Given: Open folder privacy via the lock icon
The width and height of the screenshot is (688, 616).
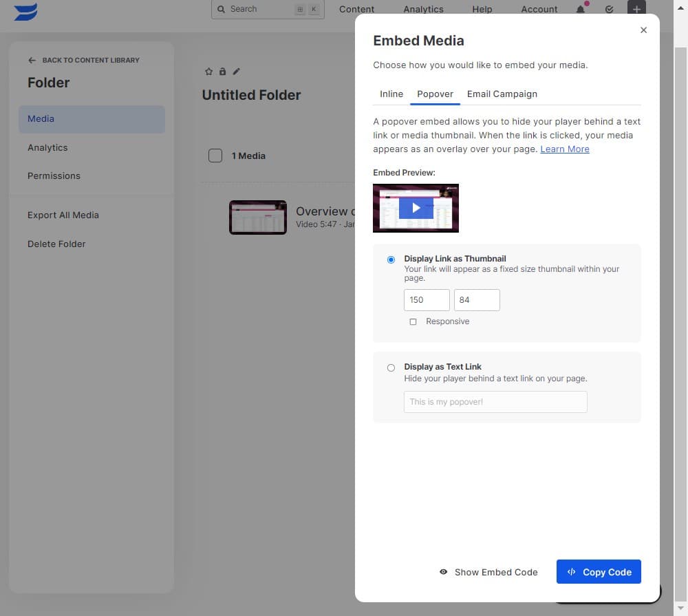Looking at the screenshot, I should (x=222, y=71).
